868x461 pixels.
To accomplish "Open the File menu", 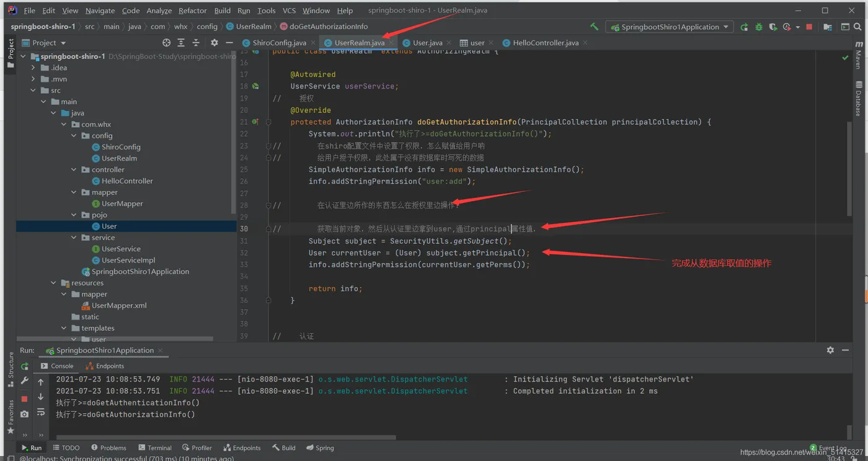I will pos(29,11).
